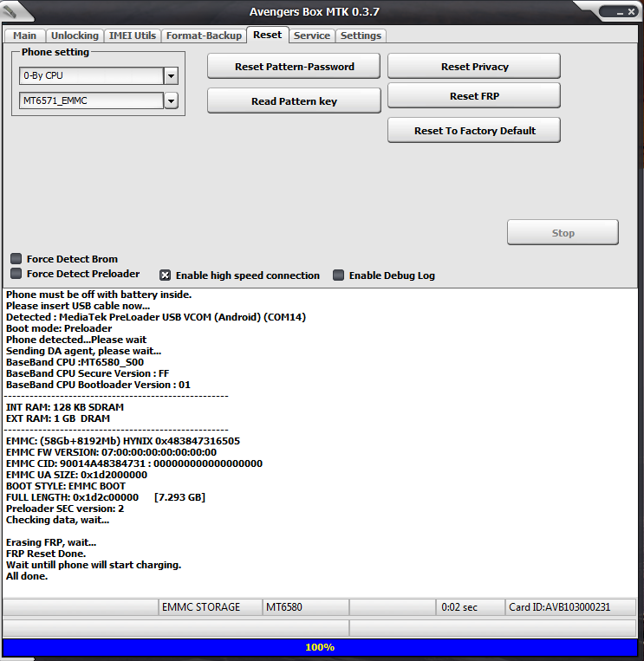Click 'Please insert USB cable now...' log line
Image resolution: width=644 pixels, height=661 pixels.
pyautogui.click(x=78, y=306)
